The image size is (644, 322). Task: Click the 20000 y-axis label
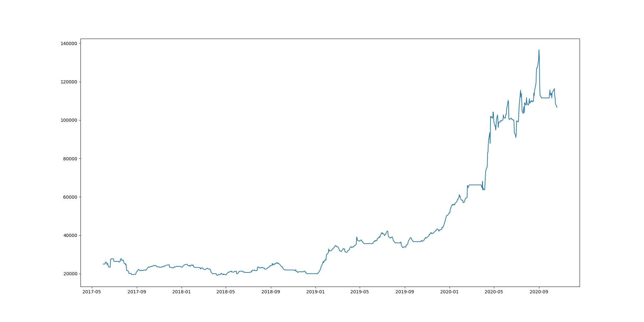[x=70, y=274]
